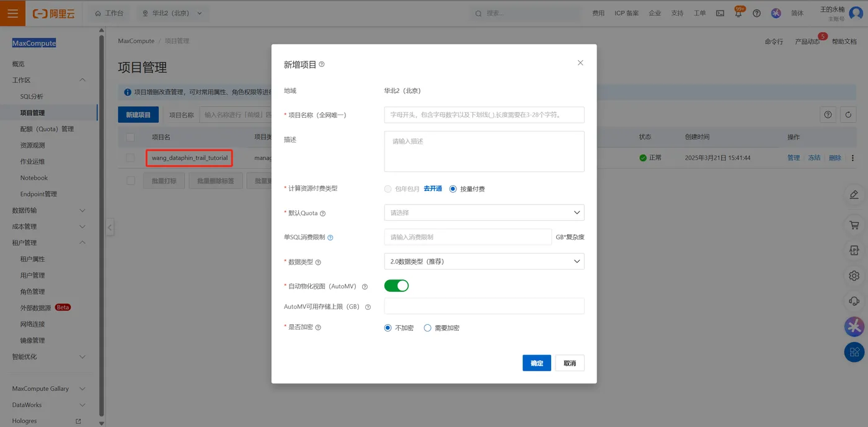
Task: Click the blue grid apps floating button
Action: click(x=854, y=352)
